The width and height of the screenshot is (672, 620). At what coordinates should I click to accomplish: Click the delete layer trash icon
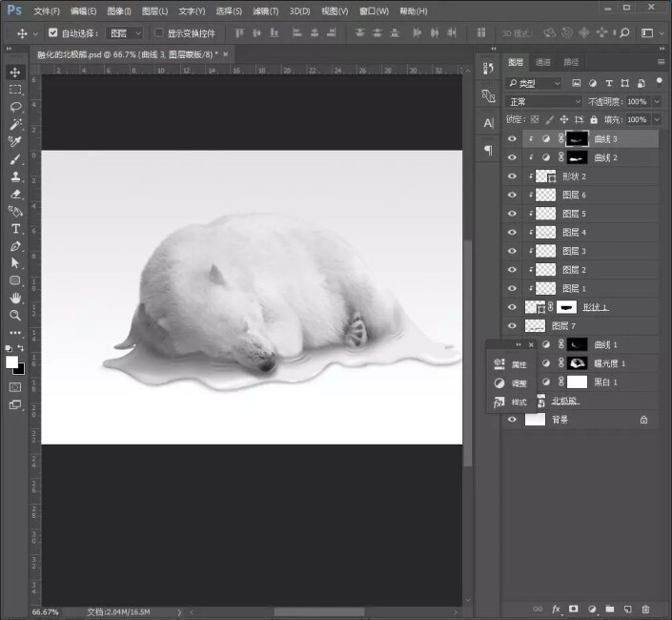tap(645, 608)
